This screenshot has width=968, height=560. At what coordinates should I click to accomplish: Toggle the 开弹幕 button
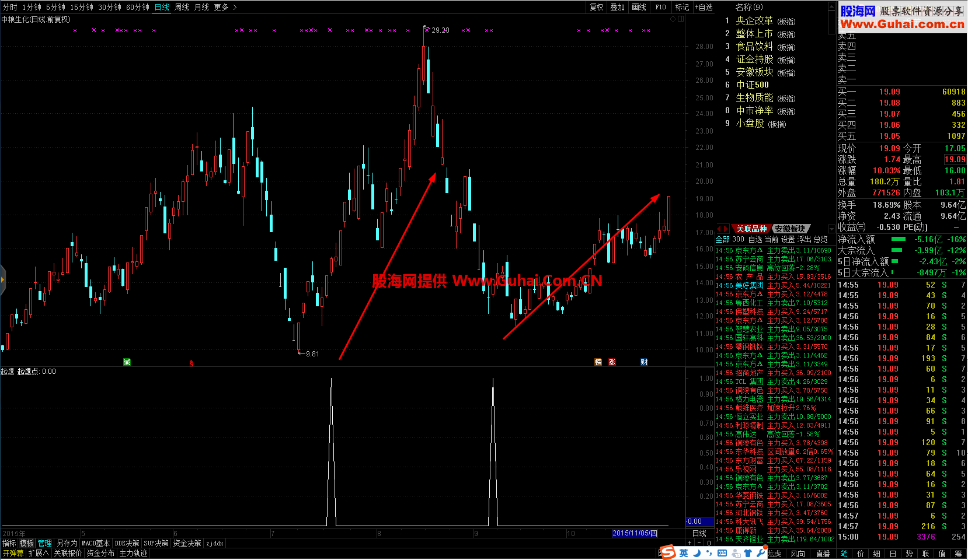pos(13,553)
